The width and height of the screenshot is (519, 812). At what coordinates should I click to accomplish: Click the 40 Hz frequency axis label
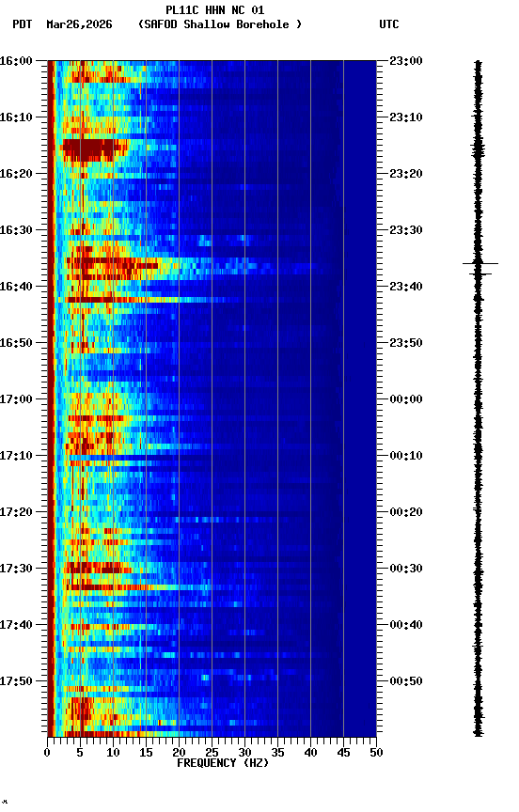tap(310, 753)
